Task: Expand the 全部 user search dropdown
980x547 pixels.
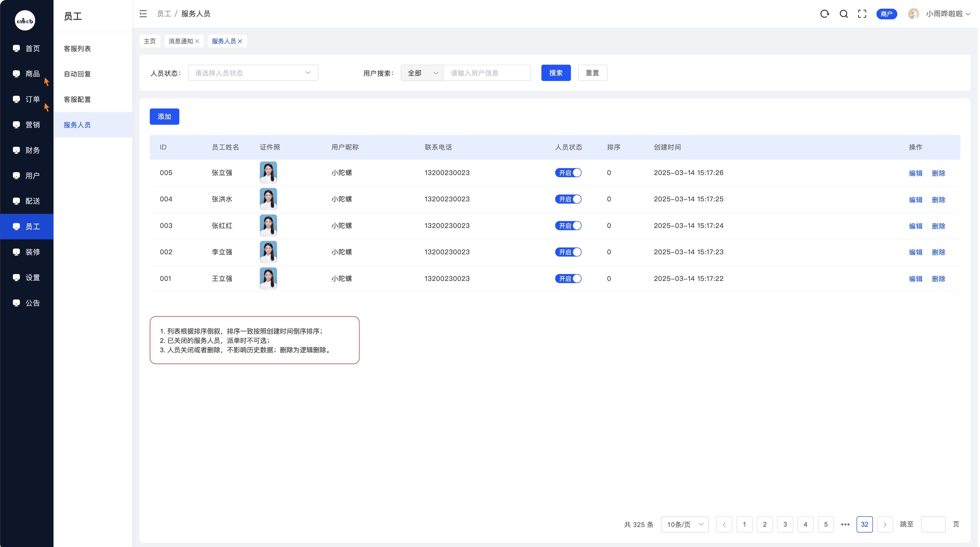Action: point(422,73)
